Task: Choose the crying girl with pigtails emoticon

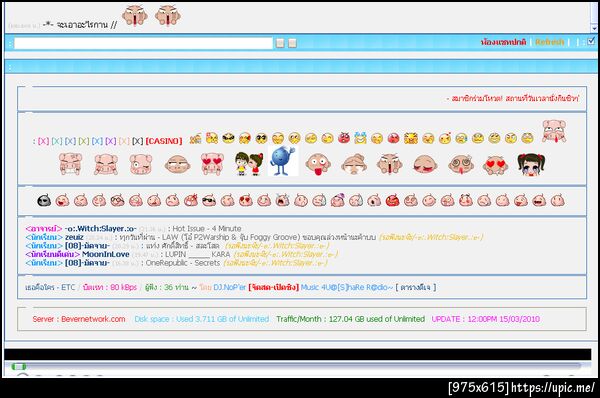Action: pyautogui.click(x=531, y=165)
